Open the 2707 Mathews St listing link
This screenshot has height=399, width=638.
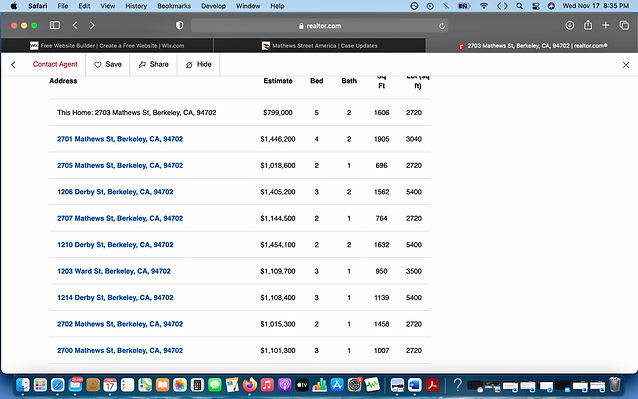[120, 218]
